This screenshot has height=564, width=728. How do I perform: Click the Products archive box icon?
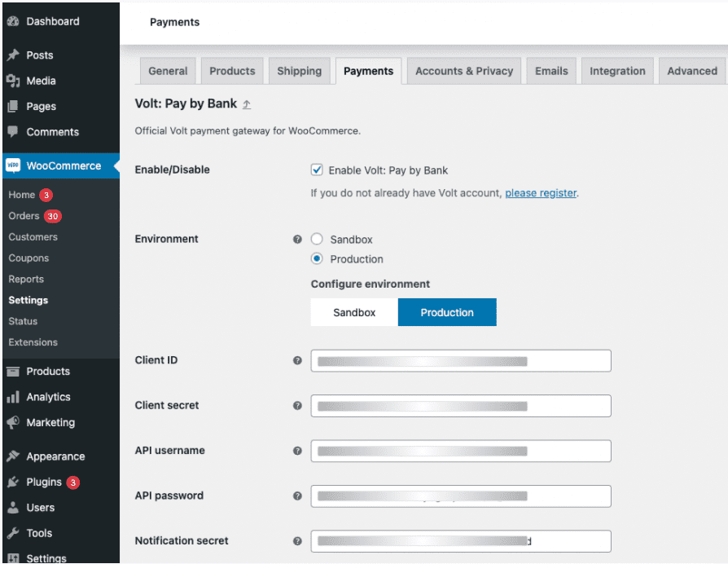(13, 371)
